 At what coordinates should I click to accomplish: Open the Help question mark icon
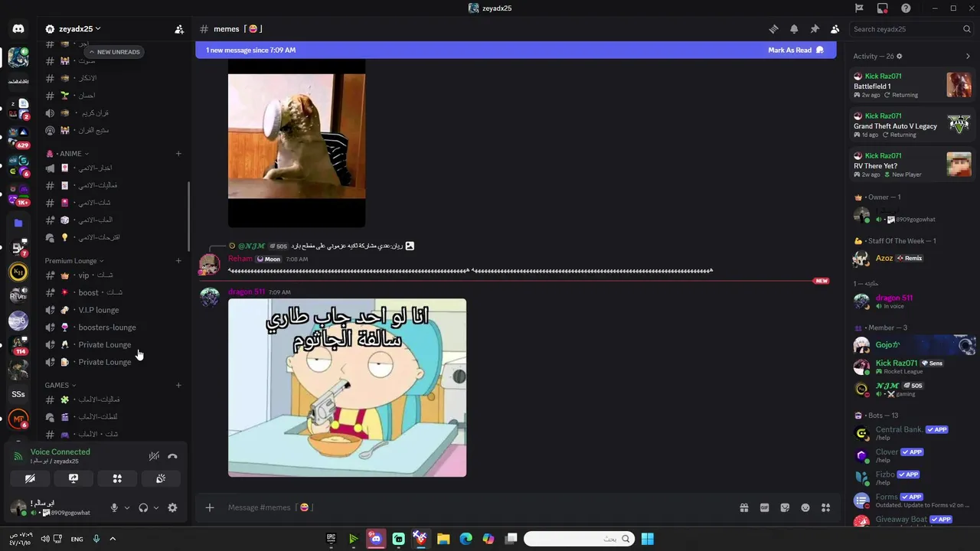(906, 8)
